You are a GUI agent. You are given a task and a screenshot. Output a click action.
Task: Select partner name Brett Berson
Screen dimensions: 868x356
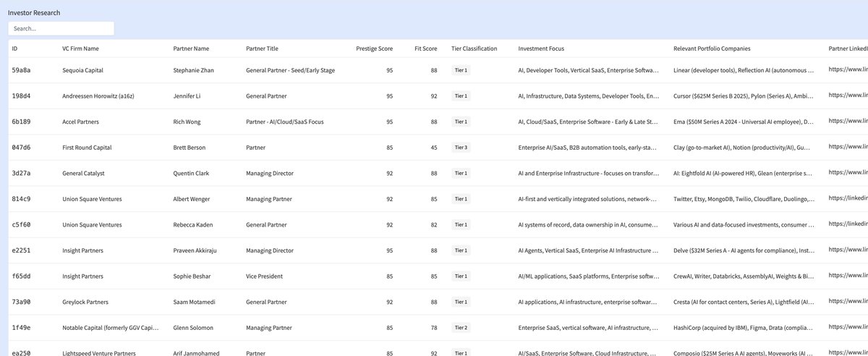click(190, 148)
